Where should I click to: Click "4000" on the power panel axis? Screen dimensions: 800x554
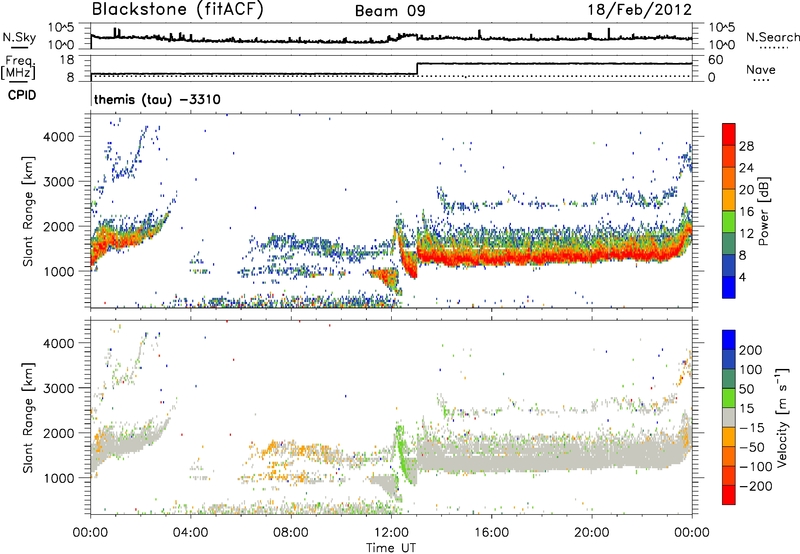click(x=58, y=137)
